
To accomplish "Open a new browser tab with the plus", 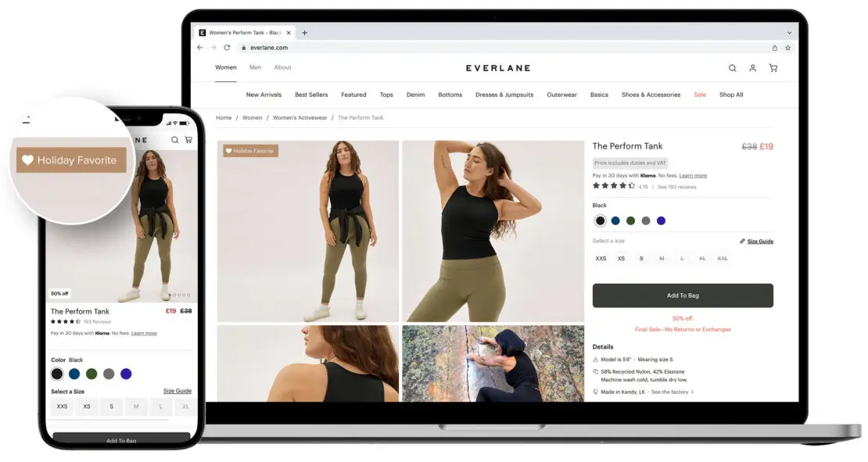I will (304, 33).
